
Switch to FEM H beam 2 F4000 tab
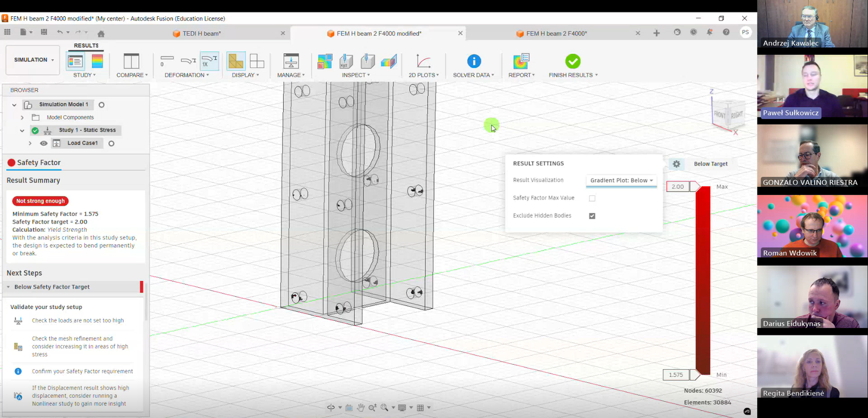tap(556, 34)
